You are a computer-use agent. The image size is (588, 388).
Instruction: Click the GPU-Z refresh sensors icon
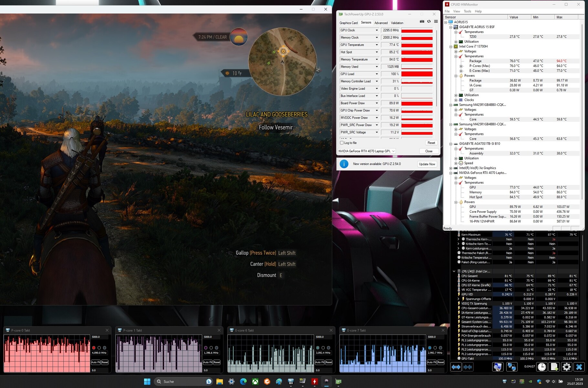[x=429, y=22]
